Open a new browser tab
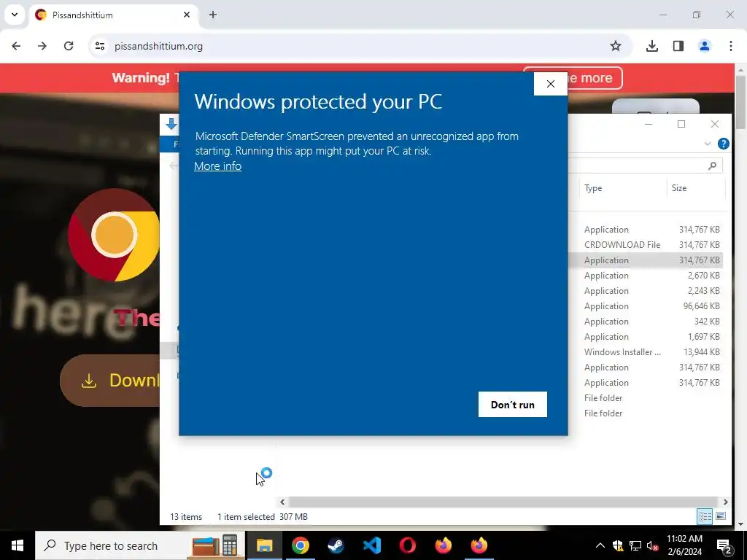Screen dimensions: 747x560 pos(213,15)
